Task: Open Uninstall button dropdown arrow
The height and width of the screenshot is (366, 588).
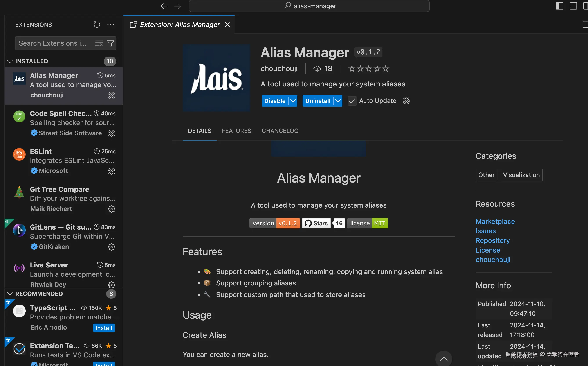Action: (338, 101)
